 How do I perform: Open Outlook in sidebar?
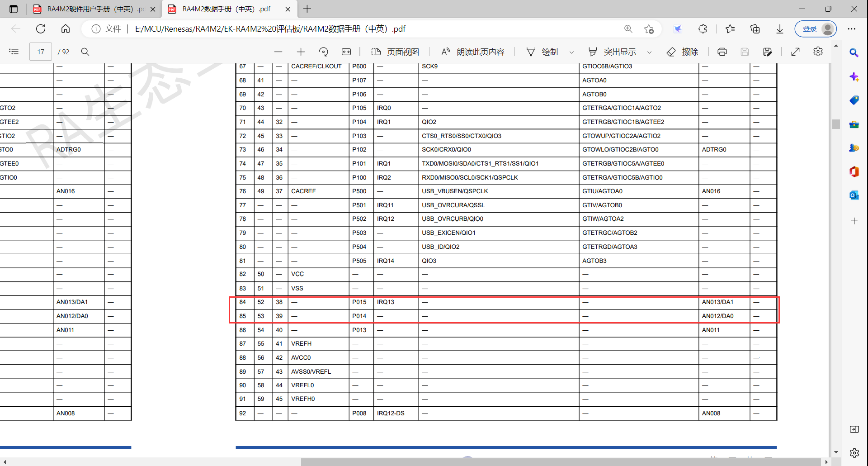tap(854, 195)
